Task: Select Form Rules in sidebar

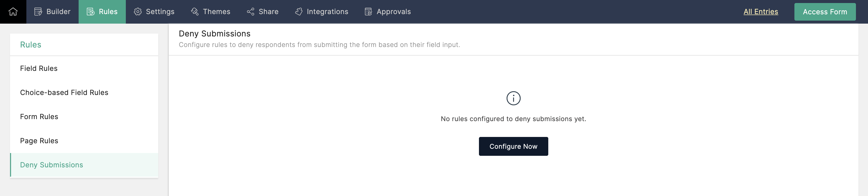Action: point(39,117)
